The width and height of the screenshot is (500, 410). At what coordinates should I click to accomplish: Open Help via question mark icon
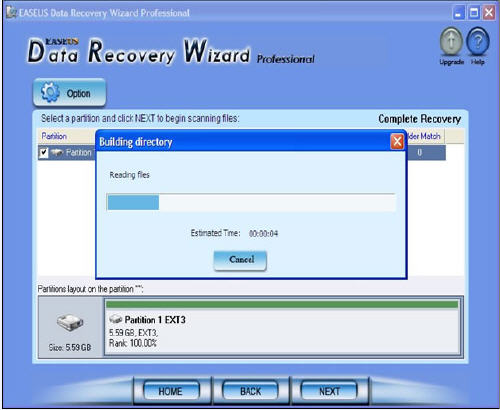coord(478,41)
